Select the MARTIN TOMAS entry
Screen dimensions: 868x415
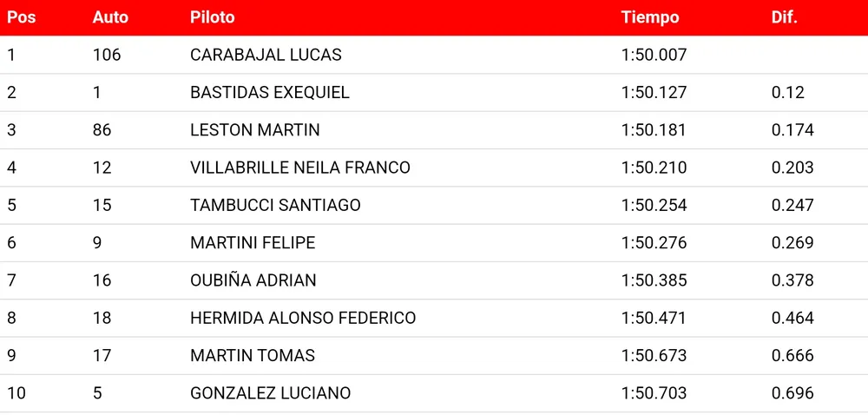[253, 356]
